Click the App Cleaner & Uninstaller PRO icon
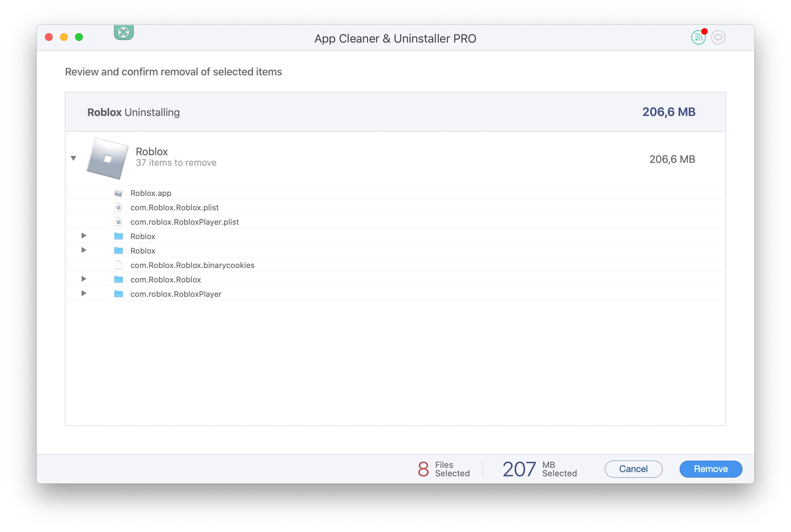The image size is (791, 532). click(x=123, y=34)
